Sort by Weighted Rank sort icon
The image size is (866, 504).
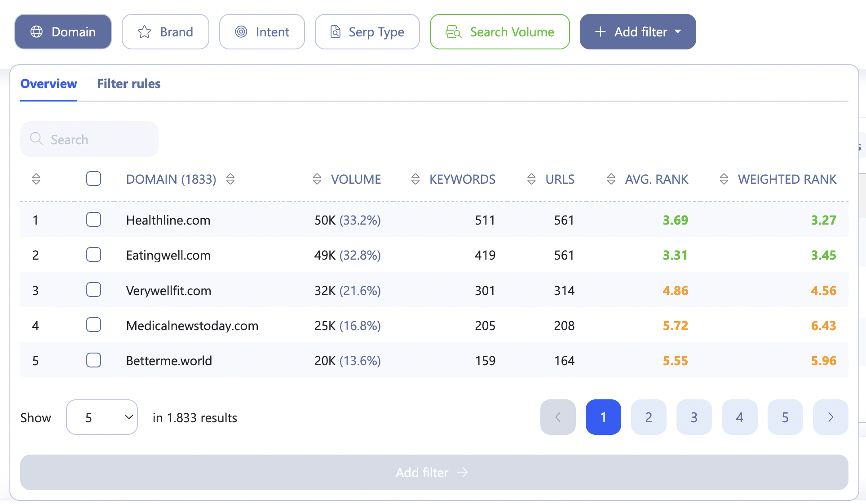point(724,179)
